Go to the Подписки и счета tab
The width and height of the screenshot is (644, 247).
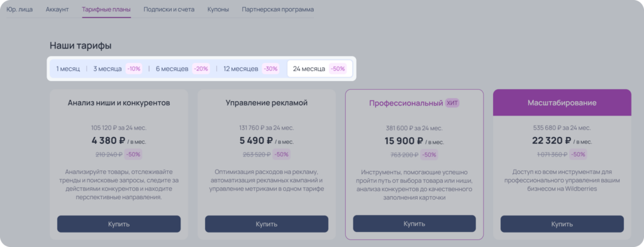169,9
